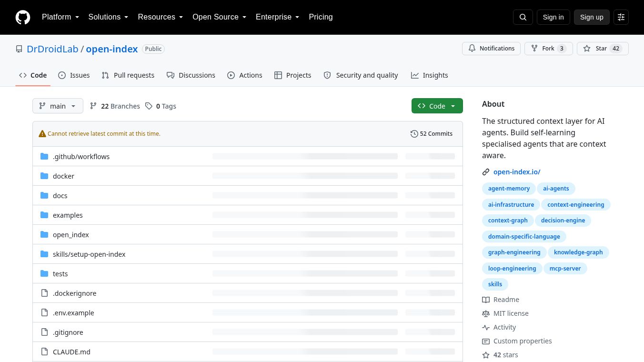Click the warning triangle icon in commit bar
The width and height of the screenshot is (644, 362).
click(42, 134)
